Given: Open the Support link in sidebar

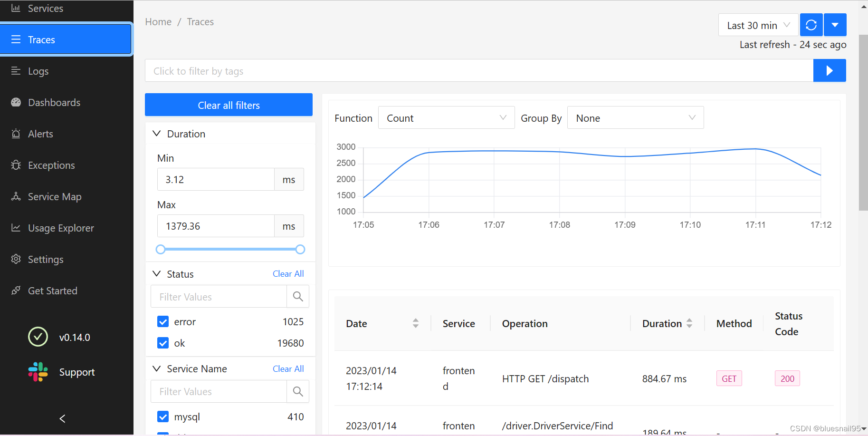Looking at the screenshot, I should click(x=76, y=372).
